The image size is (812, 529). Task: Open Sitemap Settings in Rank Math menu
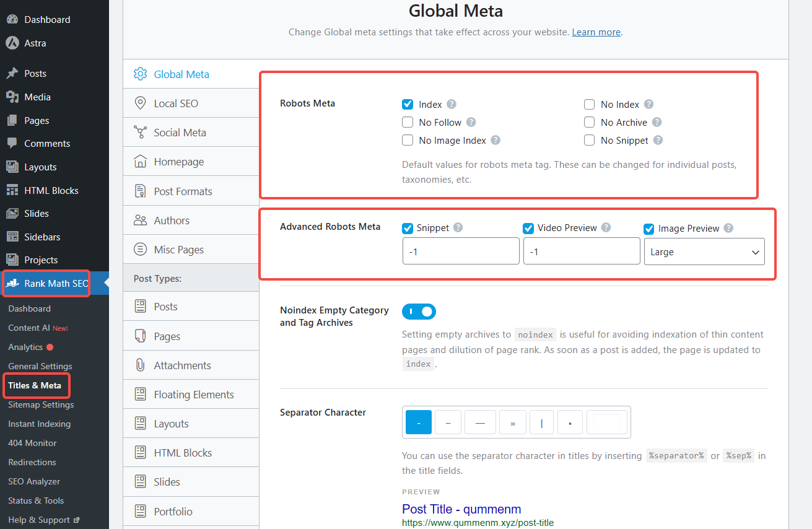41,404
